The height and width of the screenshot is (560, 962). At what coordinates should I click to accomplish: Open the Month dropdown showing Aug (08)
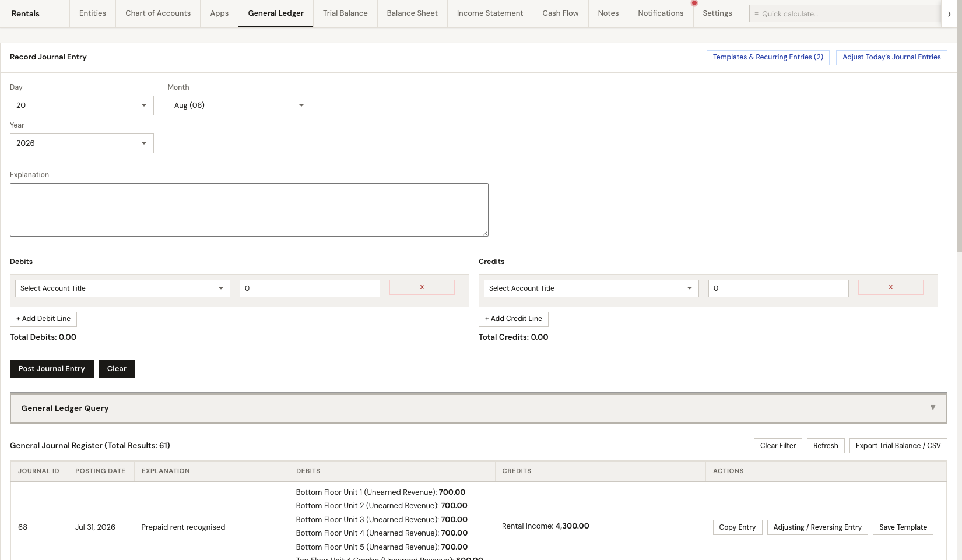(239, 105)
